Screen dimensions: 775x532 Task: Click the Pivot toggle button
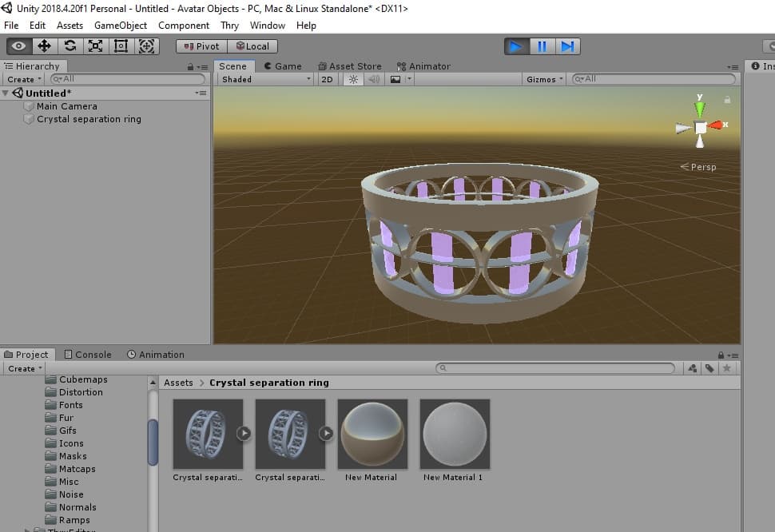click(201, 46)
